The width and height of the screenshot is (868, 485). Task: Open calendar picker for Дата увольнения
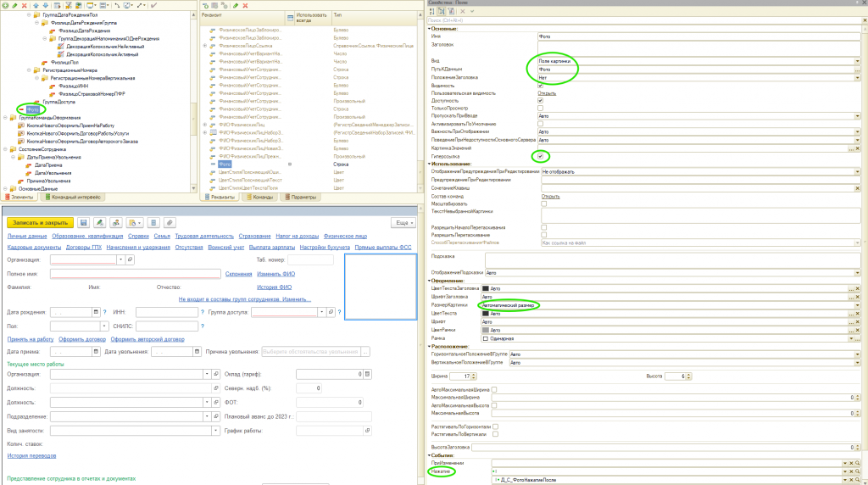pyautogui.click(x=197, y=352)
